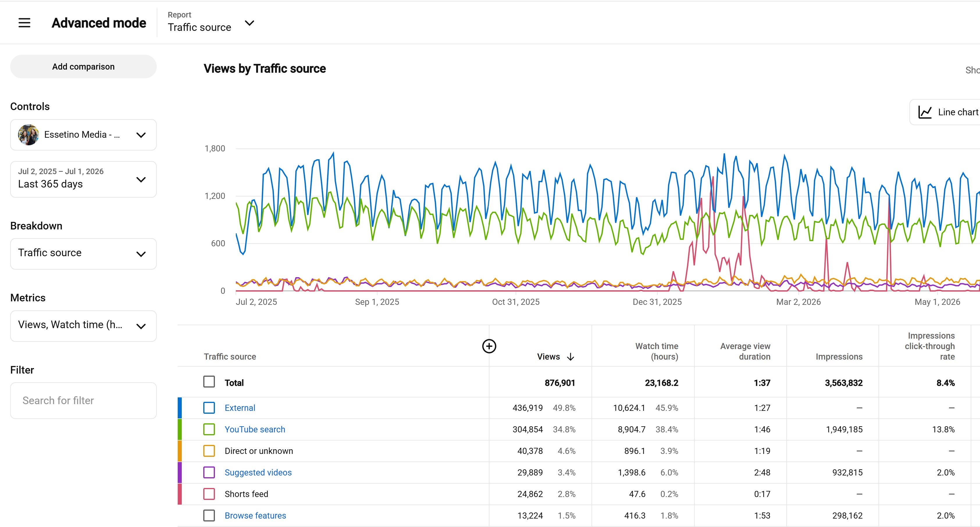Enable the Browse features checkbox
Image resolution: width=980 pixels, height=527 pixels.
[209, 516]
